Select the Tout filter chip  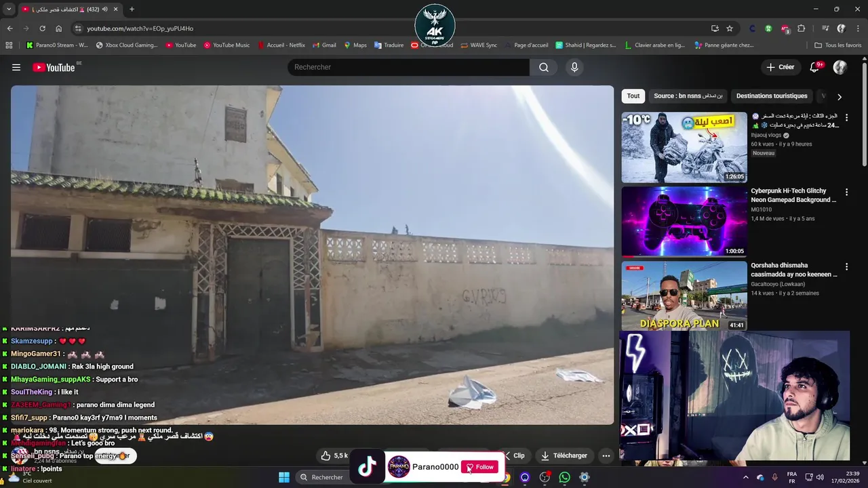coord(633,96)
